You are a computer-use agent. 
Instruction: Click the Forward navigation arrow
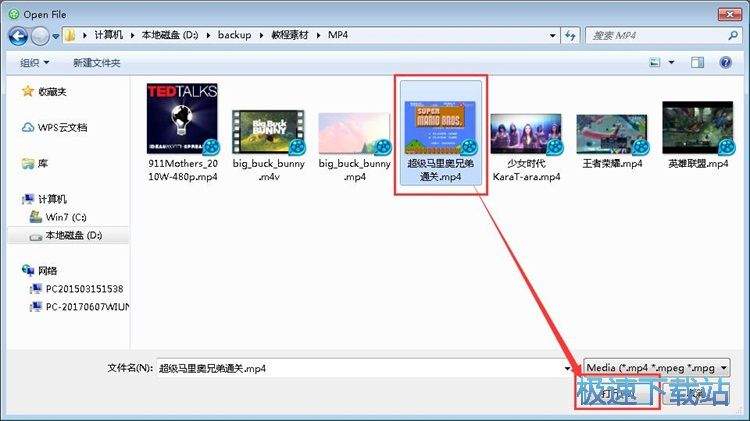(x=40, y=36)
